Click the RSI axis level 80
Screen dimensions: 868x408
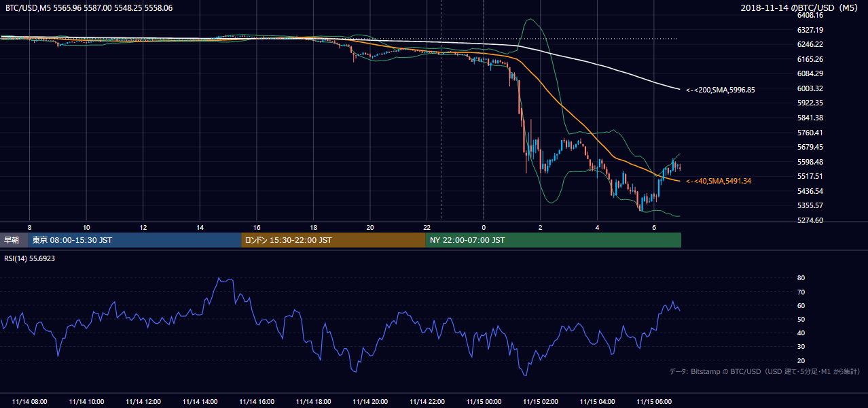tap(801, 278)
